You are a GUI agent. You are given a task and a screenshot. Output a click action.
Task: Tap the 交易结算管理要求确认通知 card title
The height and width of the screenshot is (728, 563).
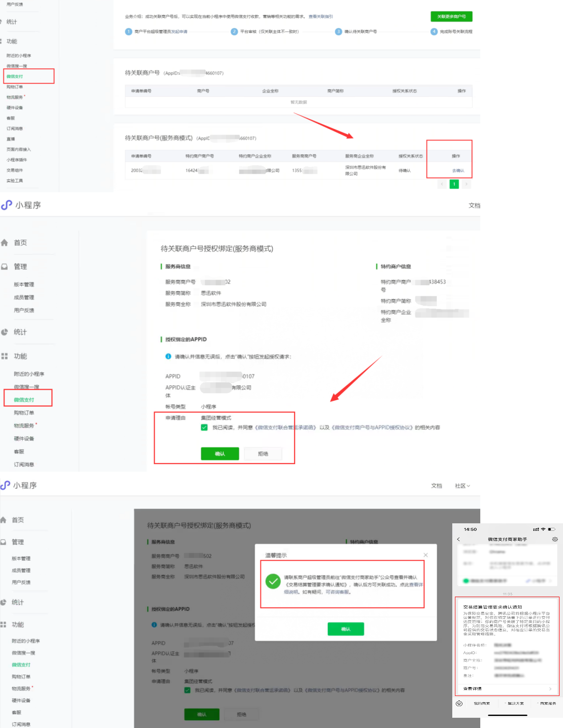click(x=493, y=607)
